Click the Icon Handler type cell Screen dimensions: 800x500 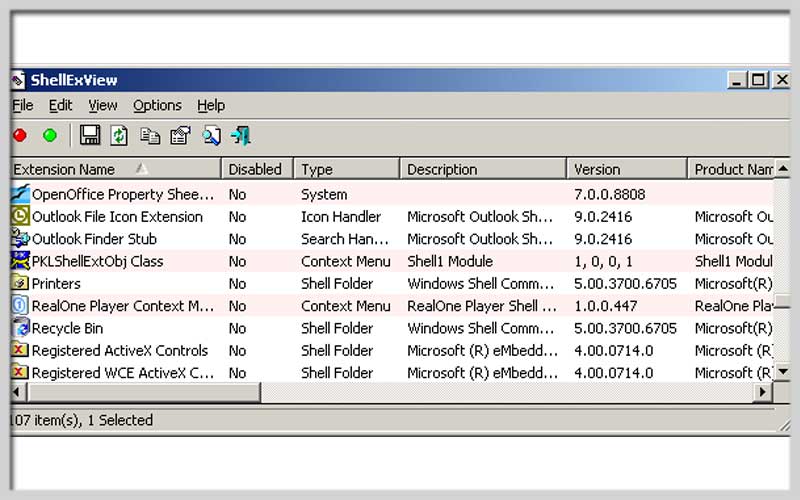tap(341, 217)
